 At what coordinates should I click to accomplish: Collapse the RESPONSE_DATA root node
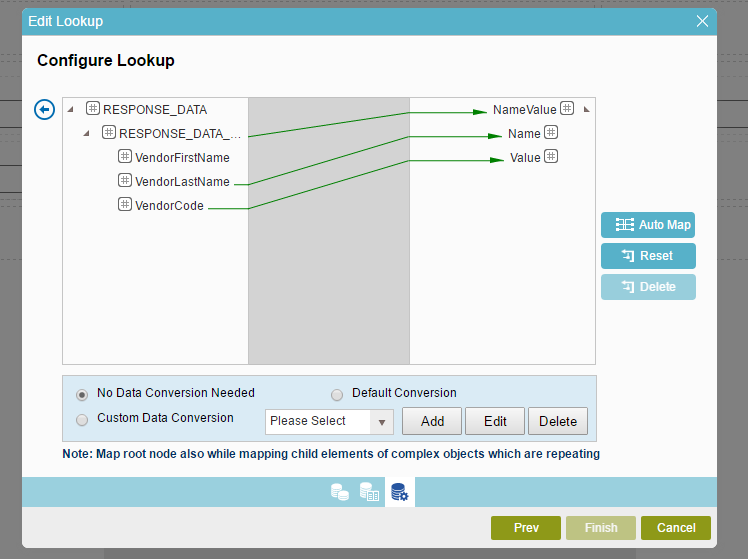70,109
